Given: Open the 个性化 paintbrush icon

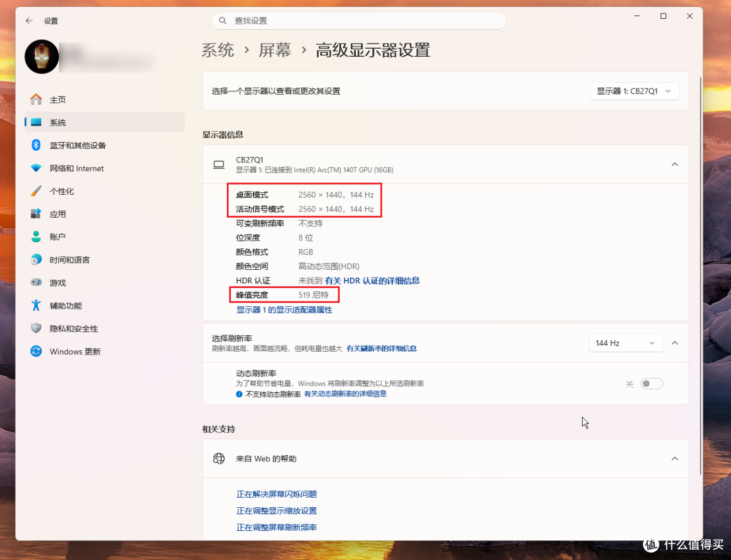Looking at the screenshot, I should coord(36,191).
